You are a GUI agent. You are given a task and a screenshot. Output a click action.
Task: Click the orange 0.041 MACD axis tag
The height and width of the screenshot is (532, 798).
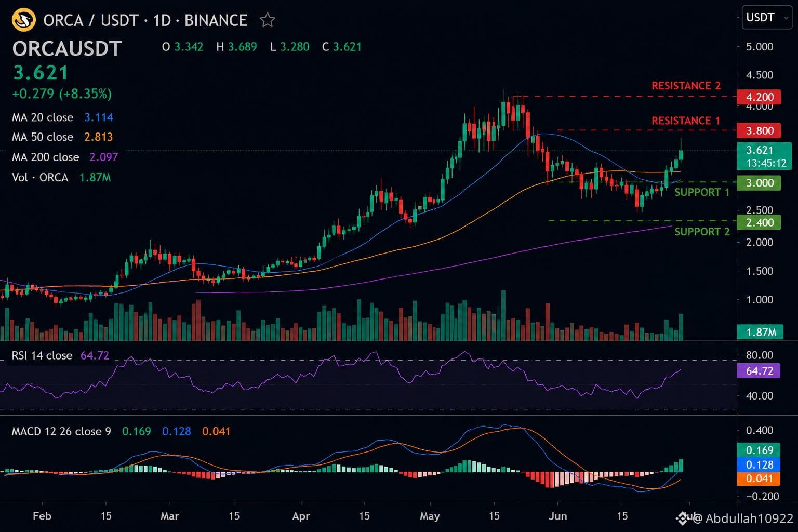759,478
